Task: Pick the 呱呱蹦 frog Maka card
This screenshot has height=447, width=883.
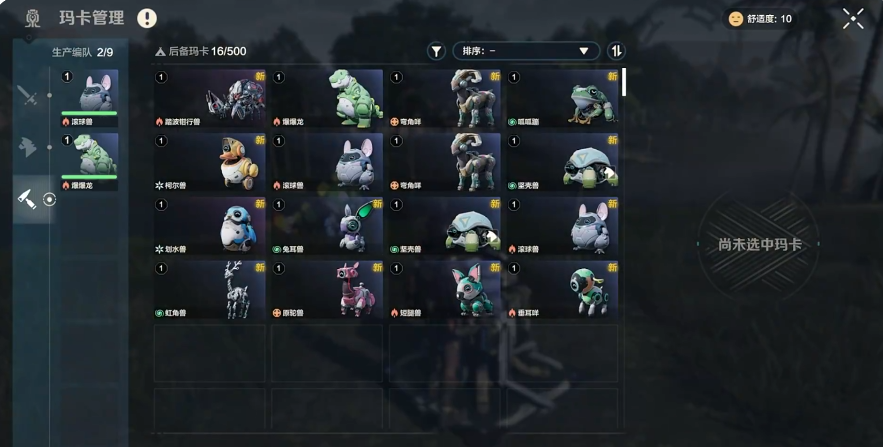Action: tap(562, 99)
